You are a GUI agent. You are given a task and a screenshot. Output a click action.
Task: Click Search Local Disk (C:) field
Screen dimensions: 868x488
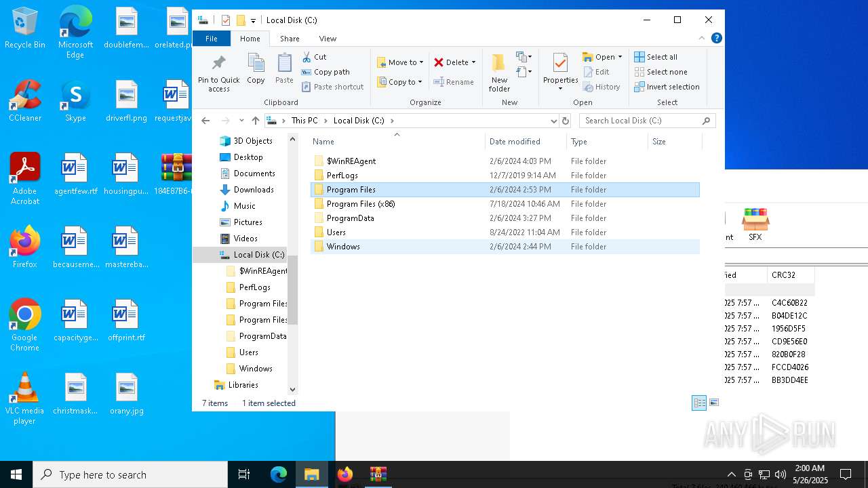click(x=647, y=121)
